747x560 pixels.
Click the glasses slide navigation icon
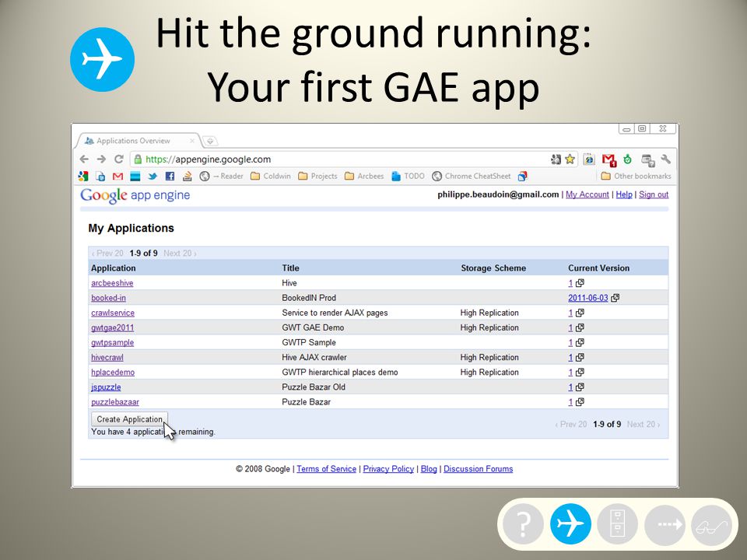pos(711,526)
